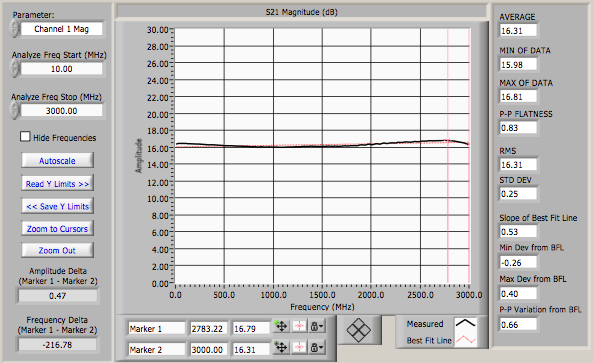The height and width of the screenshot is (363, 593).
Task: Click the Analyze Freq Start stepper arrows
Action: (x=14, y=68)
